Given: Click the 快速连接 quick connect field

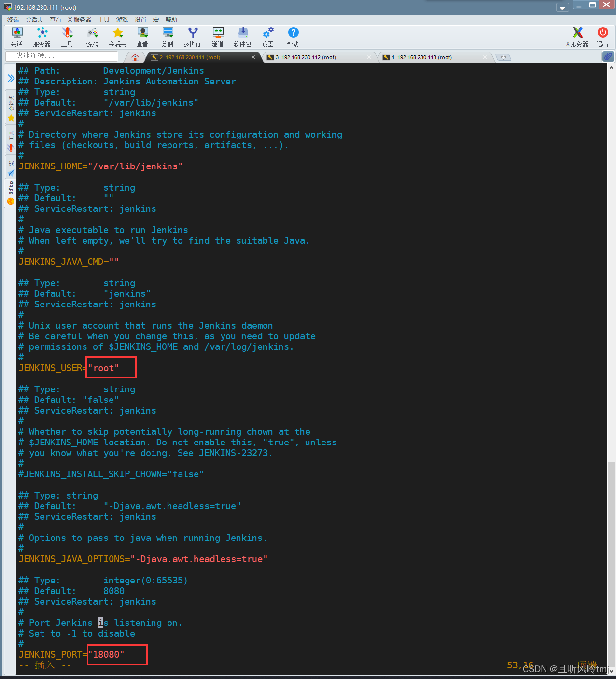Looking at the screenshot, I should [61, 56].
